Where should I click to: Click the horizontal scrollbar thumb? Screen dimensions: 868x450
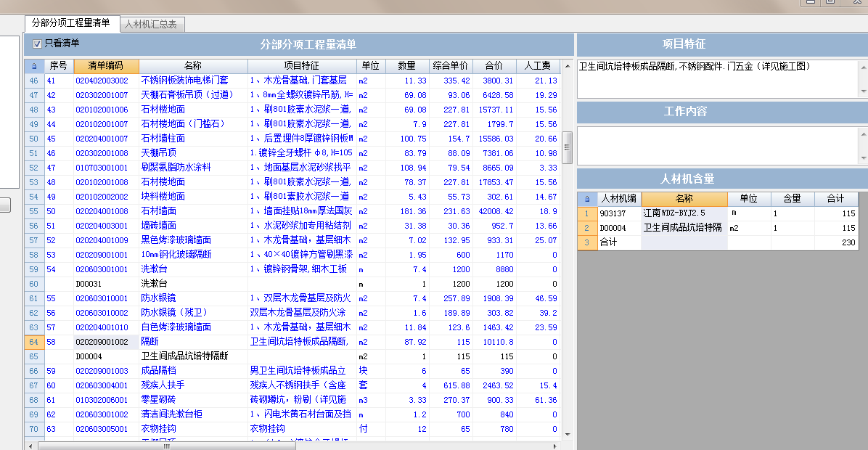pyautogui.click(x=166, y=446)
